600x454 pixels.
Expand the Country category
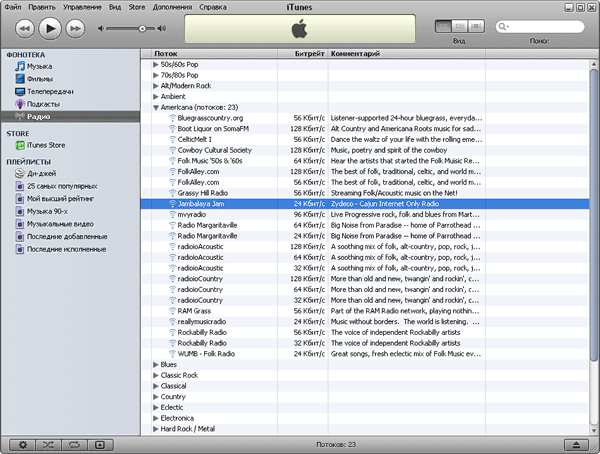[156, 397]
